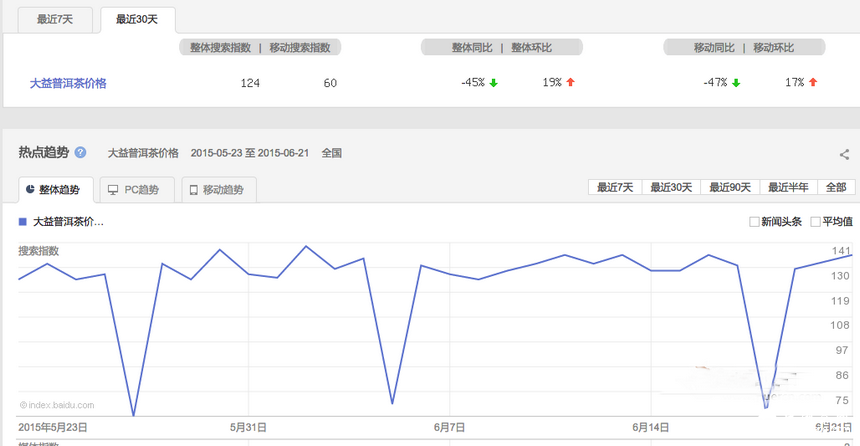Click the 移动环比 header label

(773, 48)
